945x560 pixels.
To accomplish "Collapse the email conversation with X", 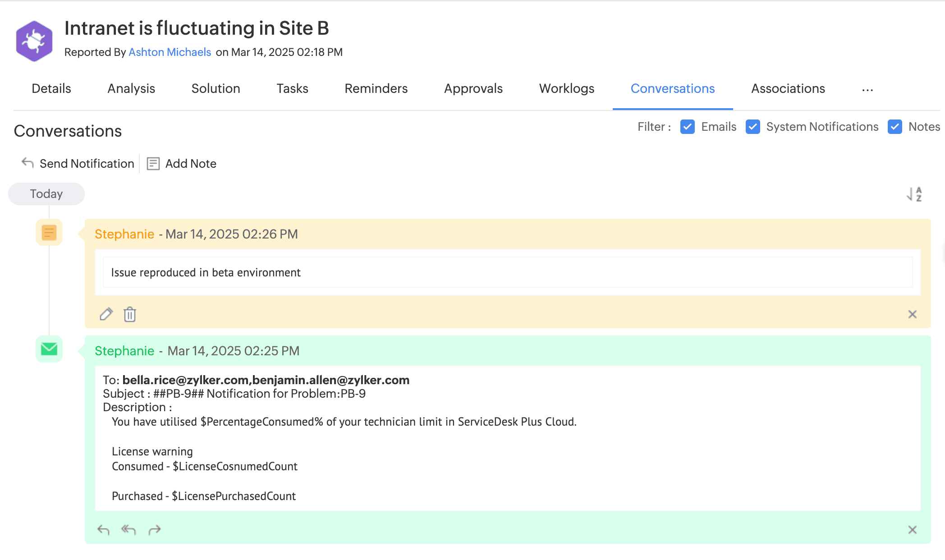I will 912,530.
